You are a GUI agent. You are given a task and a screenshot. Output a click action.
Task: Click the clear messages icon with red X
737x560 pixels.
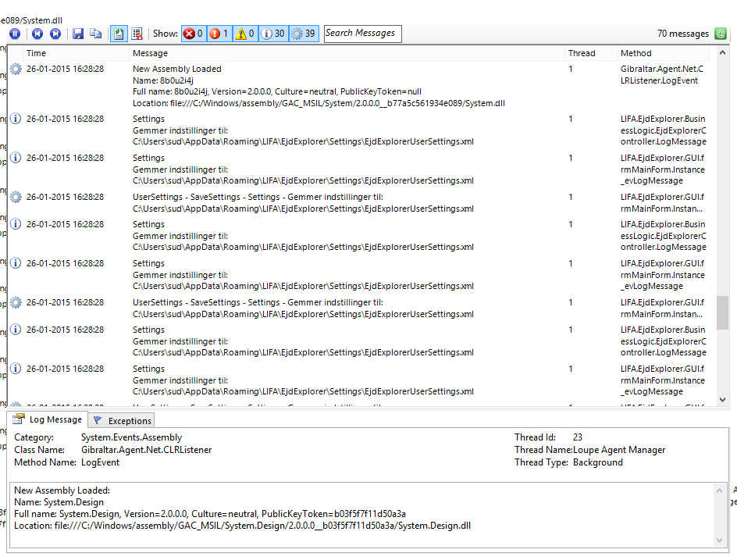tap(137, 34)
